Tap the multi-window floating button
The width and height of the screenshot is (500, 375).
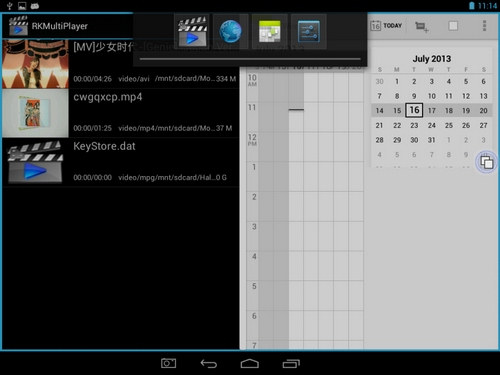486,162
